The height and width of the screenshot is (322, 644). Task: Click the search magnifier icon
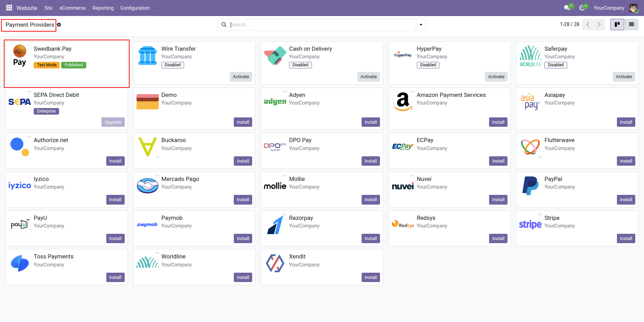point(224,25)
